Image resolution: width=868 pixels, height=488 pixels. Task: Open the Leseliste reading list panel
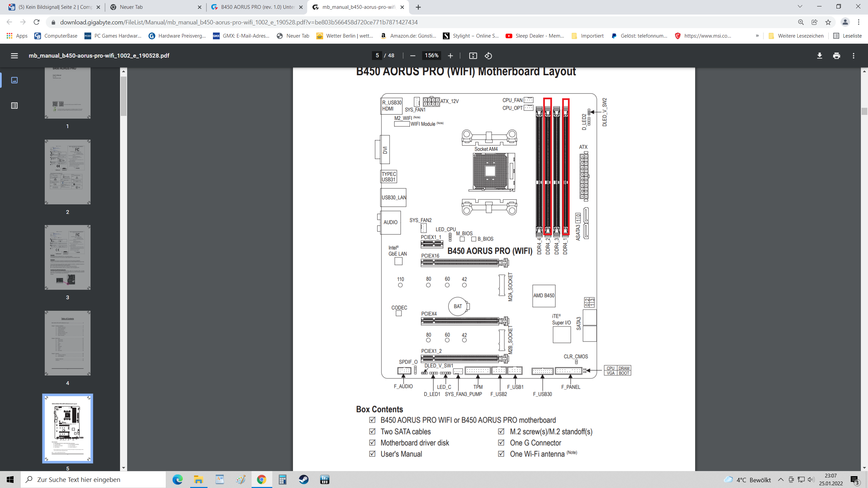848,36
